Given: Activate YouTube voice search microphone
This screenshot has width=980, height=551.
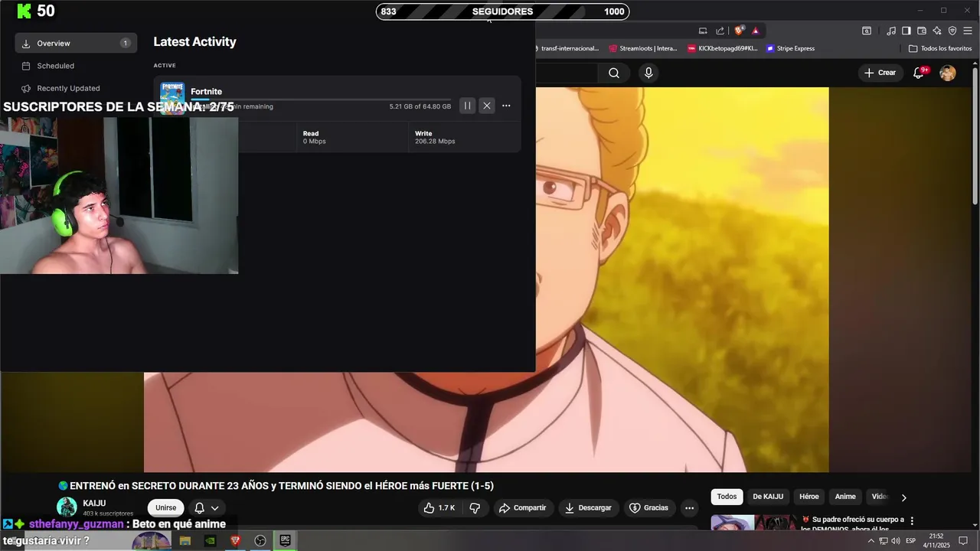Looking at the screenshot, I should coord(648,73).
